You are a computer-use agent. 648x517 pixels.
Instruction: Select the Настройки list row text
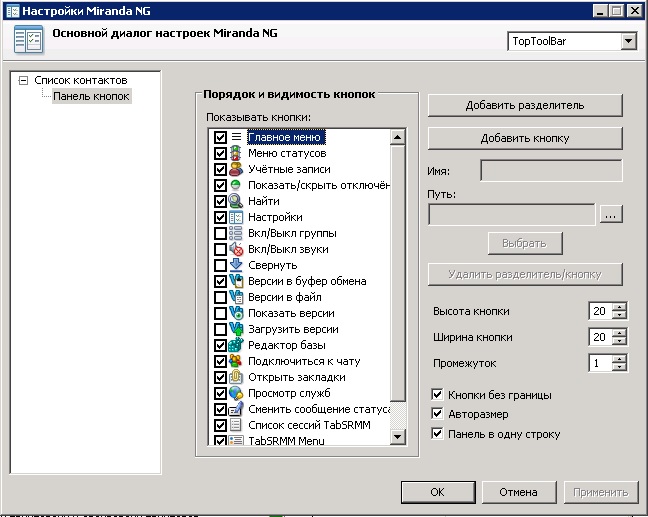275,217
